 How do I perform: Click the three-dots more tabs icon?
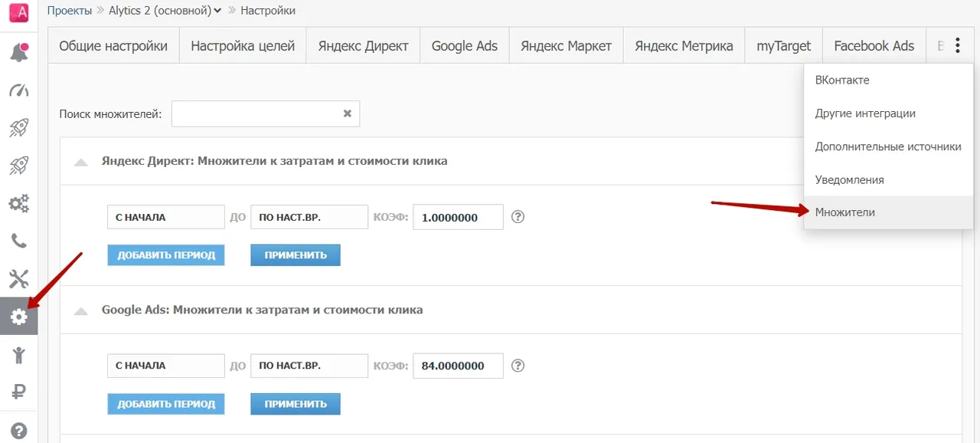957,46
